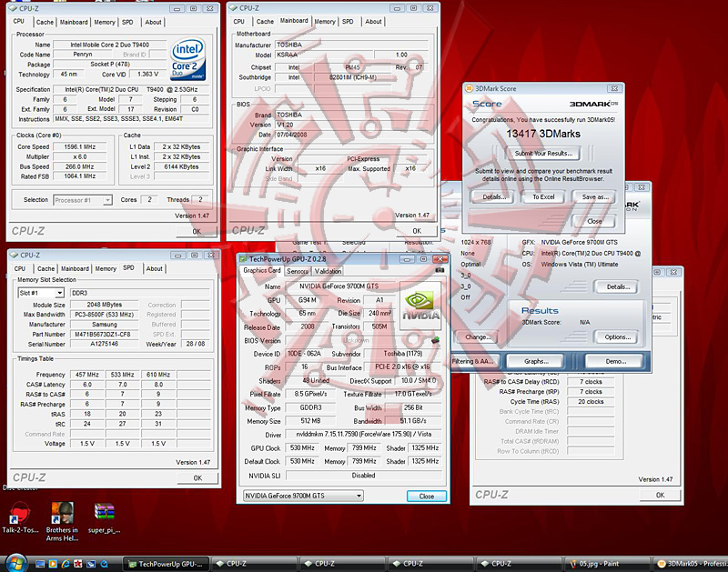Switch to 05.jpg - Paint taskbar button
The width and height of the screenshot is (728, 572).
point(605,564)
